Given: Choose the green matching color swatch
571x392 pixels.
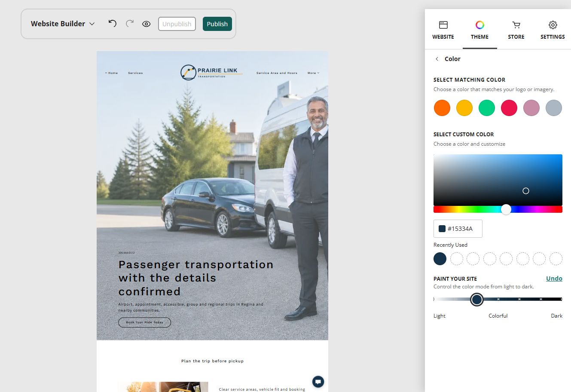Looking at the screenshot, I should coord(487,108).
